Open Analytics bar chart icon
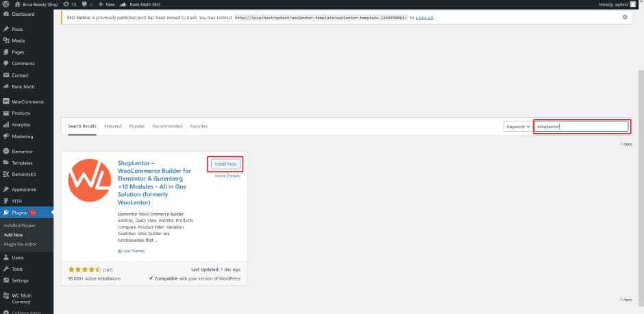This screenshot has width=644, height=314. 5,125
